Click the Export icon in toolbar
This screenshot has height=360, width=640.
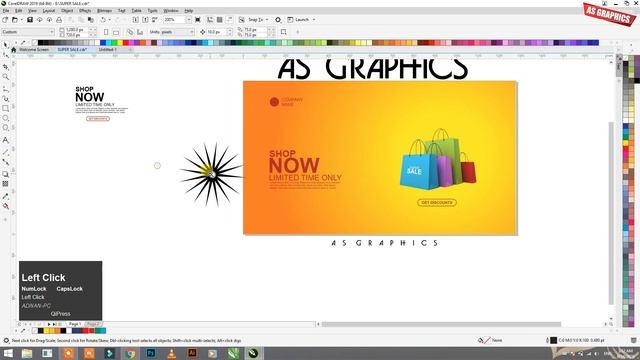pyautogui.click(x=145, y=20)
